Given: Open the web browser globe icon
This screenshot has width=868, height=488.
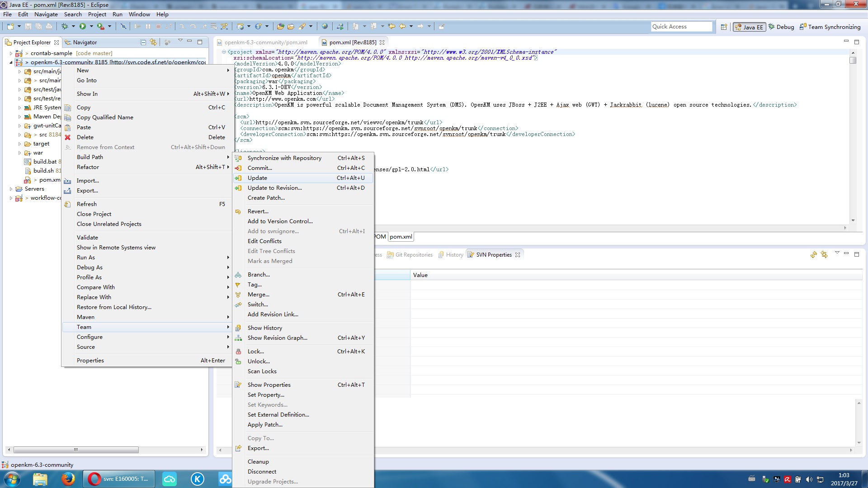Looking at the screenshot, I should click(325, 27).
